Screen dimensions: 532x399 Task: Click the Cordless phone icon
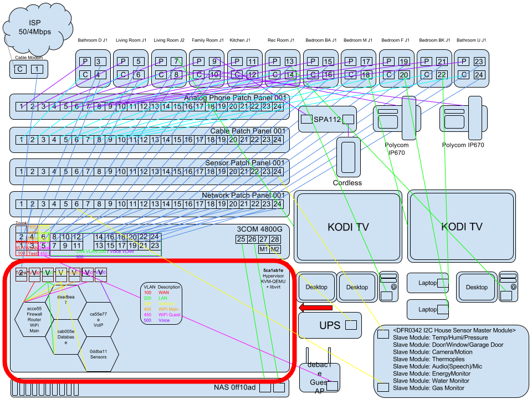click(348, 157)
